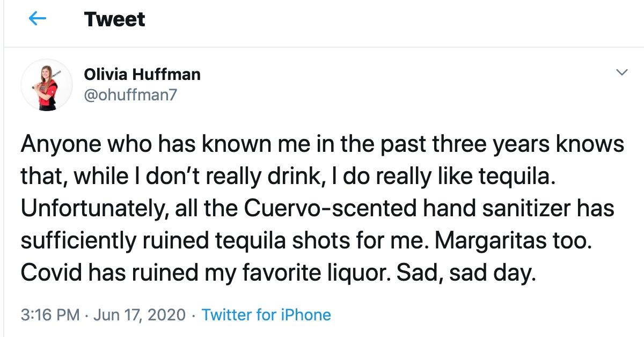Click Olivia Huffman's profile avatar

[46, 84]
